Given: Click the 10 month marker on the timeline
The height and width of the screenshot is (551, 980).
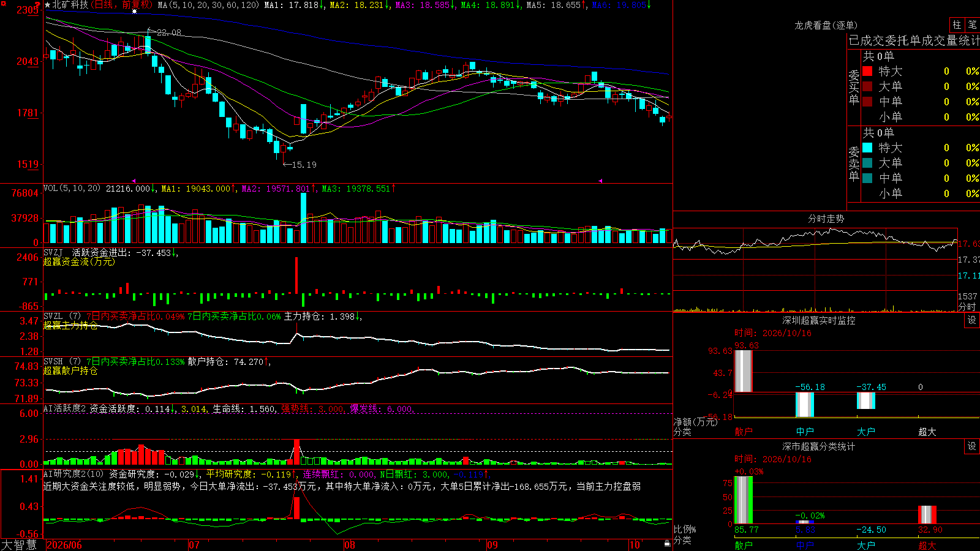Looking at the screenshot, I should pos(635,545).
